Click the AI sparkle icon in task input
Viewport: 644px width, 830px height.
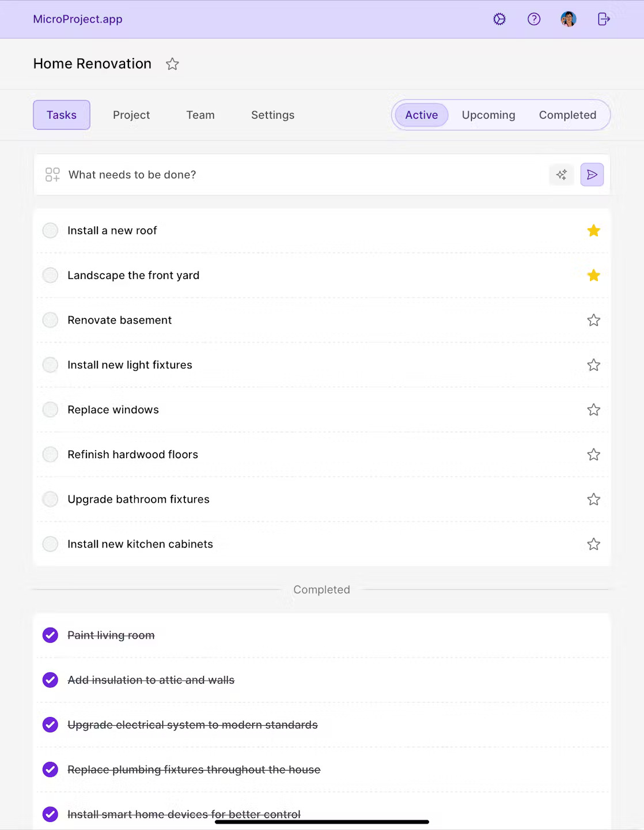[561, 175]
